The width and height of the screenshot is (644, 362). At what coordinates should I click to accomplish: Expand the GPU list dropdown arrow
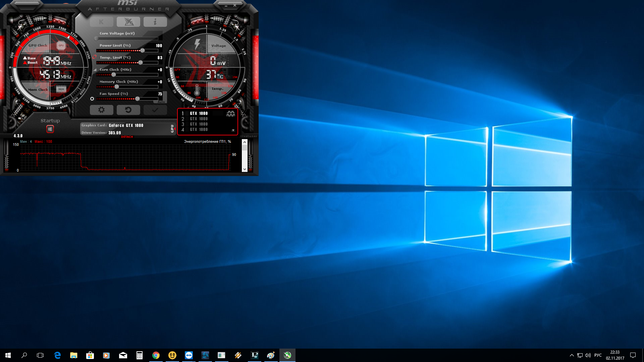233,130
